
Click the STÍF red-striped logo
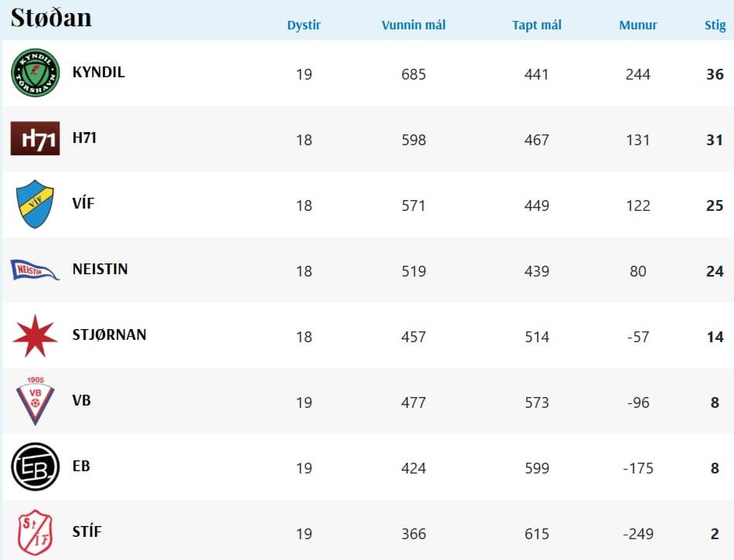point(35,533)
